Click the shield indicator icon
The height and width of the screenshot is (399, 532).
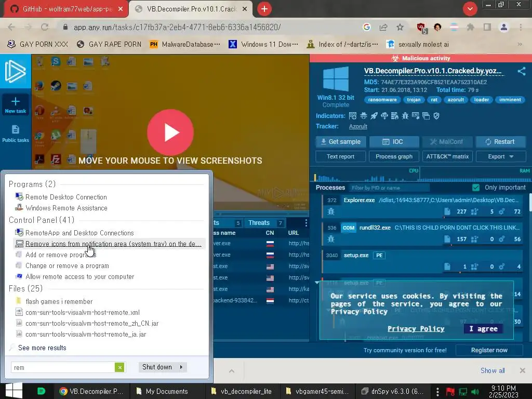coord(436,116)
